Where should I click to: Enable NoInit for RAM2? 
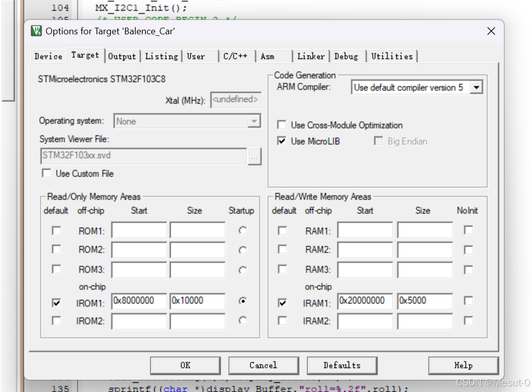tap(468, 250)
